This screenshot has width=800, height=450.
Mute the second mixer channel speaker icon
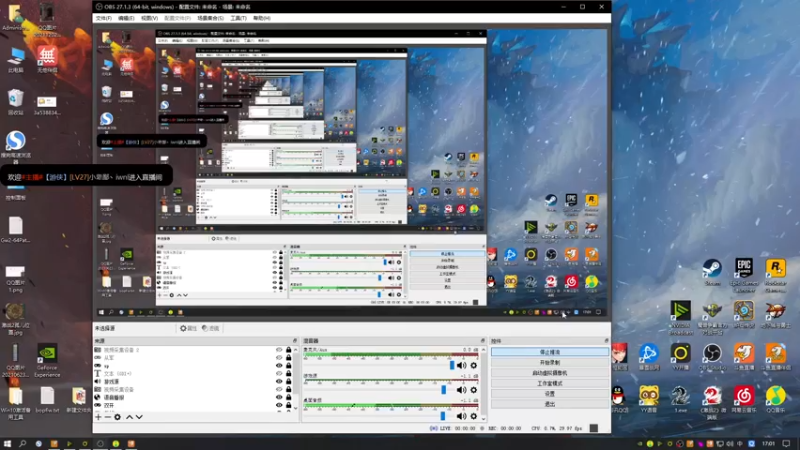click(x=462, y=390)
